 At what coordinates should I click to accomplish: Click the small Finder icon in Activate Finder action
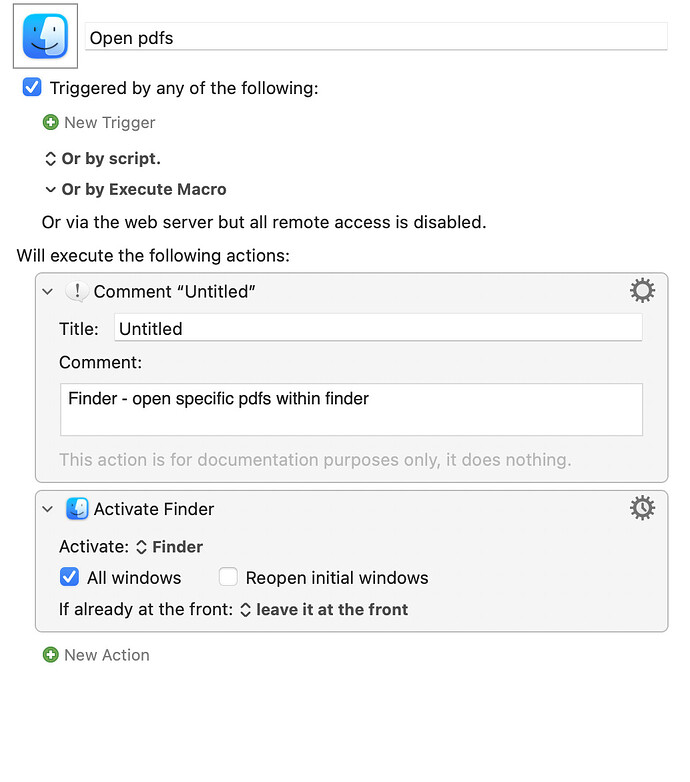coord(77,509)
